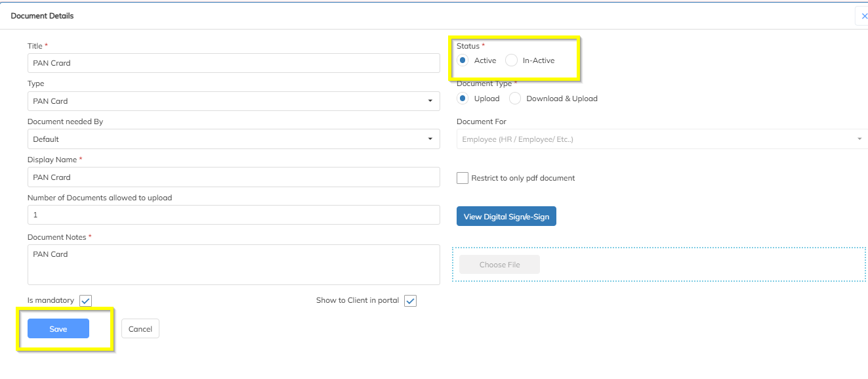
Task: Click the Save button
Action: tap(58, 329)
